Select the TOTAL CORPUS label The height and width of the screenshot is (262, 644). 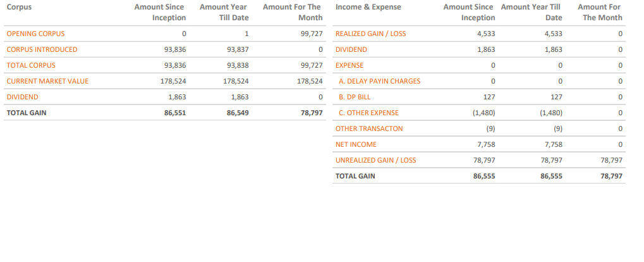(x=31, y=65)
